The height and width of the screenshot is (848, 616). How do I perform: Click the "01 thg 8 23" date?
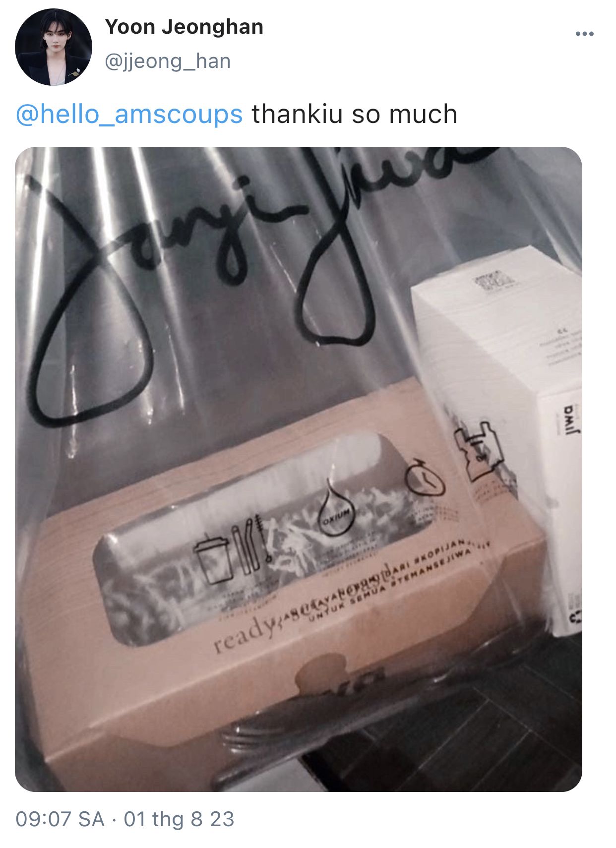pyautogui.click(x=179, y=819)
